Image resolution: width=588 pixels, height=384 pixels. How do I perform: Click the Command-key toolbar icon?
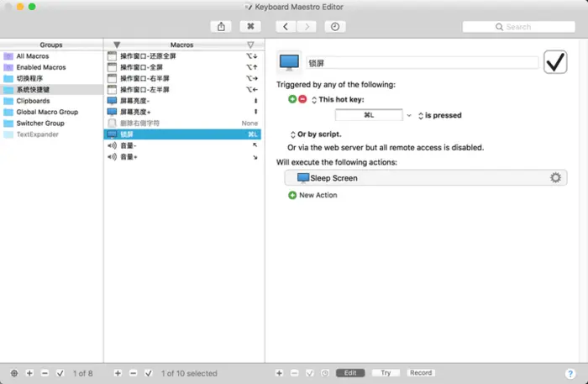pos(250,27)
